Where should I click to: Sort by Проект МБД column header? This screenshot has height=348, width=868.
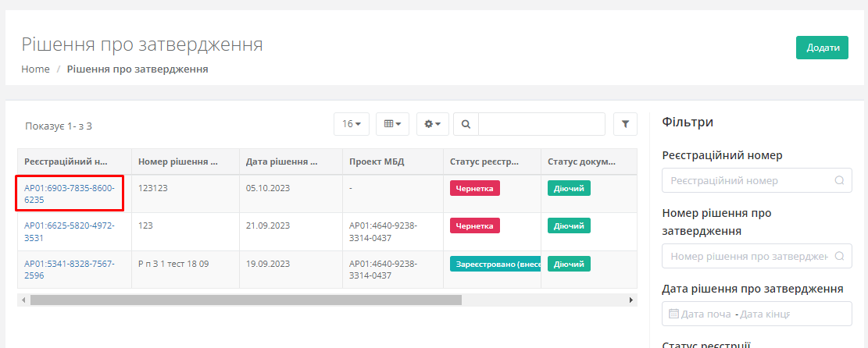tap(377, 162)
